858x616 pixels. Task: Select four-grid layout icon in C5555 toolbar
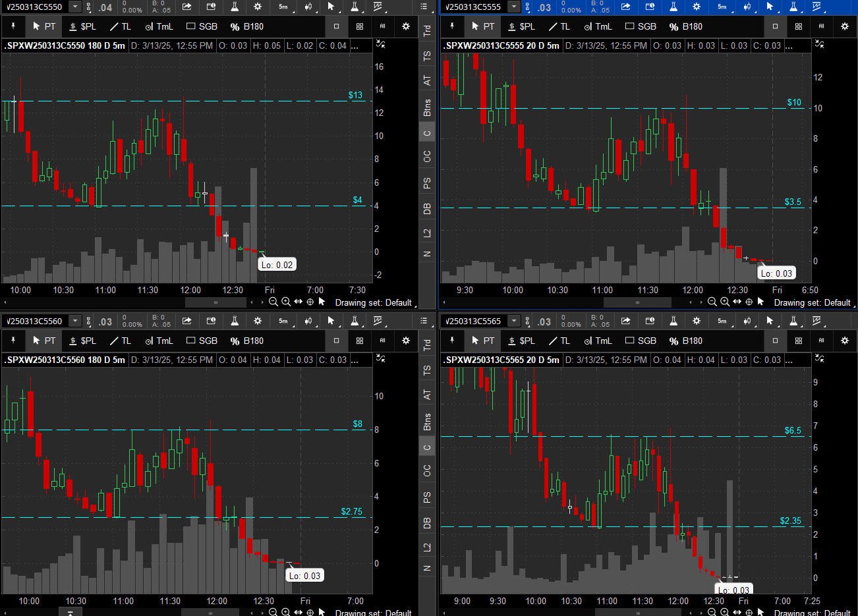[798, 26]
